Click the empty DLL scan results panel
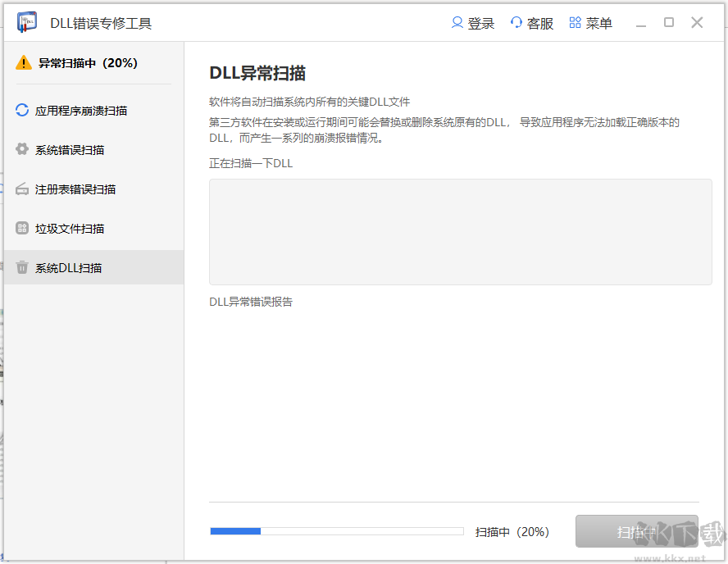The height and width of the screenshot is (564, 728). (461, 231)
